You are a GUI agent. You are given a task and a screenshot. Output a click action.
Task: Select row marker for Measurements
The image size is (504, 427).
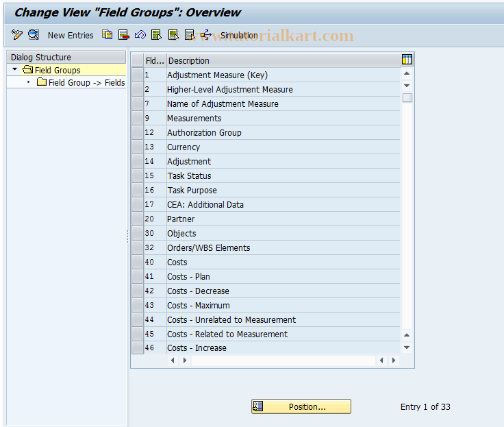point(138,118)
